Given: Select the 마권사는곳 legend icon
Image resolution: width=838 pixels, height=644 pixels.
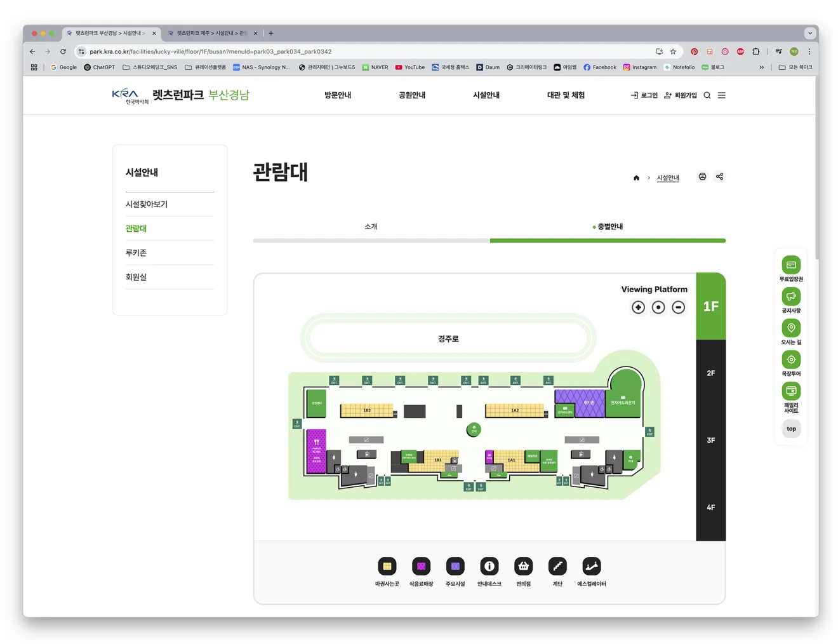Looking at the screenshot, I should pyautogui.click(x=387, y=566).
